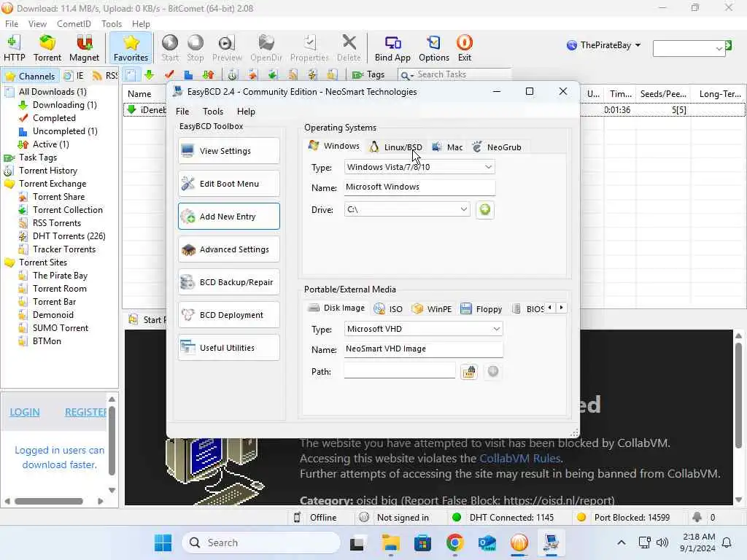Click the Properties toolbar icon
The height and width of the screenshot is (560, 747).
[309, 48]
